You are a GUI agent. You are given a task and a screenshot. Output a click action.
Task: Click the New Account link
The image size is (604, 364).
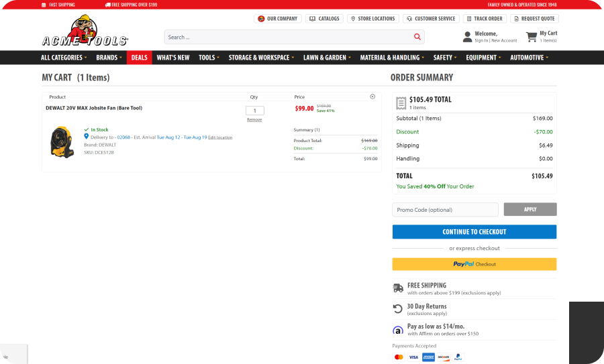504,40
